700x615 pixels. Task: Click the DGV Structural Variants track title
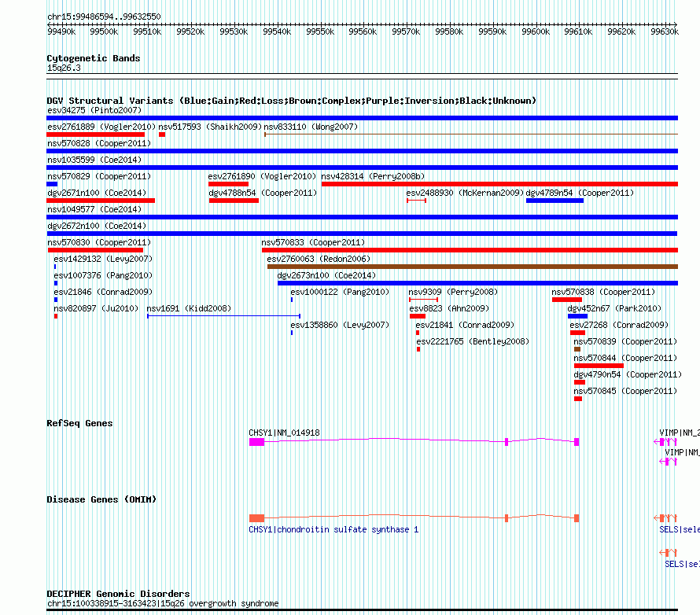pos(292,101)
